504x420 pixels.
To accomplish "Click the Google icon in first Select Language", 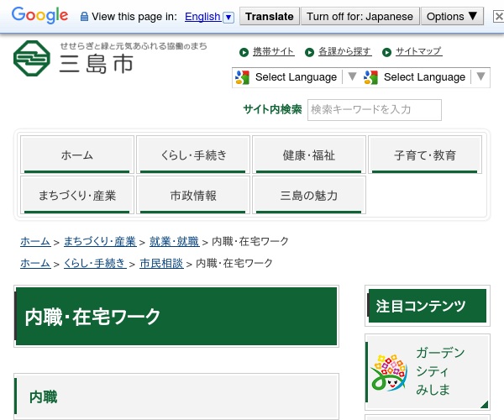I will point(243,77).
